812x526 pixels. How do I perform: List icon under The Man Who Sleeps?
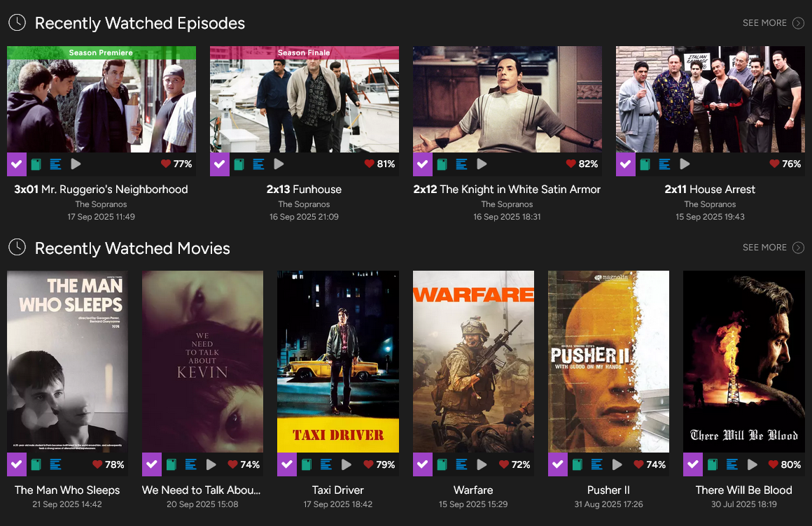click(x=55, y=464)
